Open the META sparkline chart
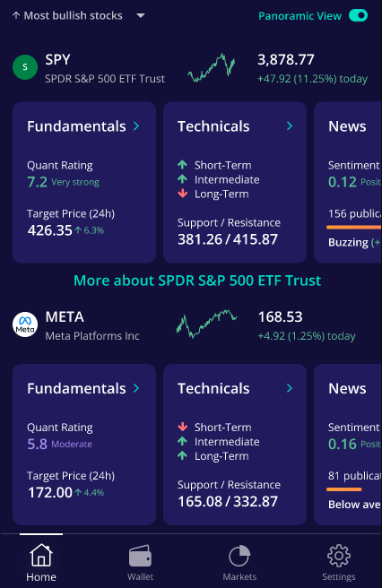 207,324
